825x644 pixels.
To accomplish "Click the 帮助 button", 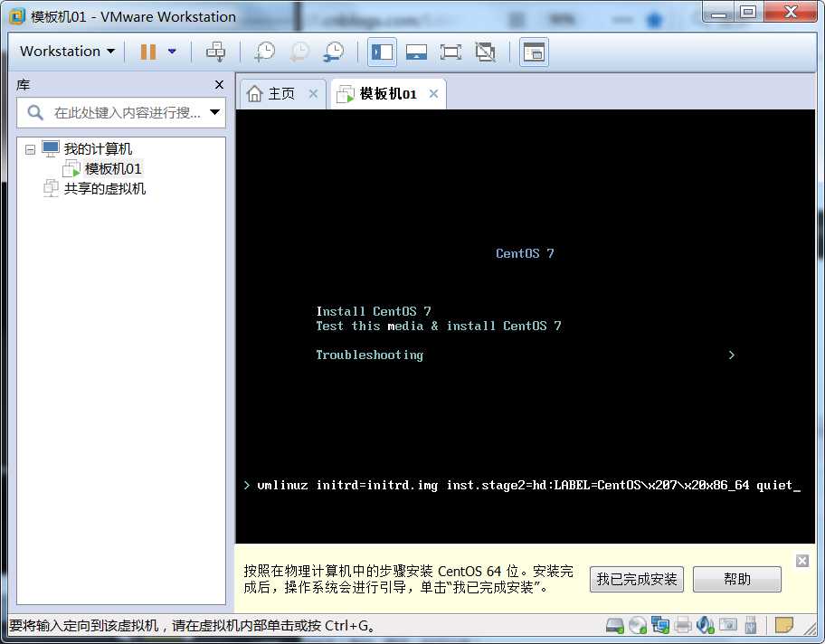I will (x=737, y=579).
